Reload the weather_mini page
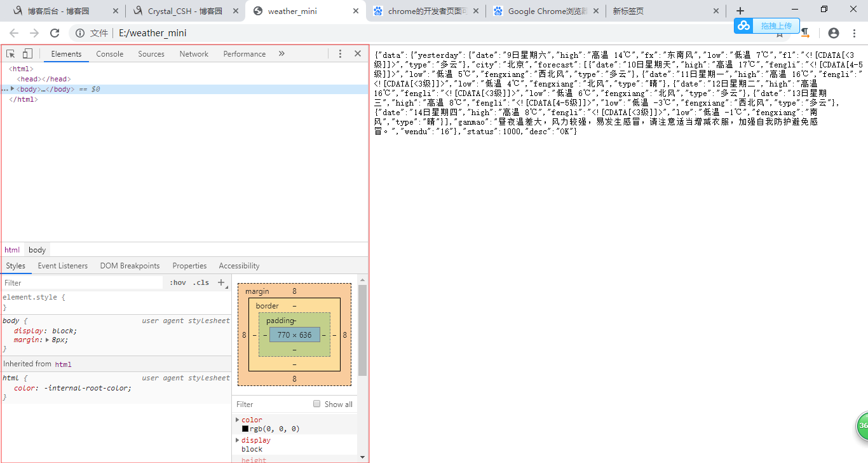Viewport: 868px width, 463px height. coord(55,33)
